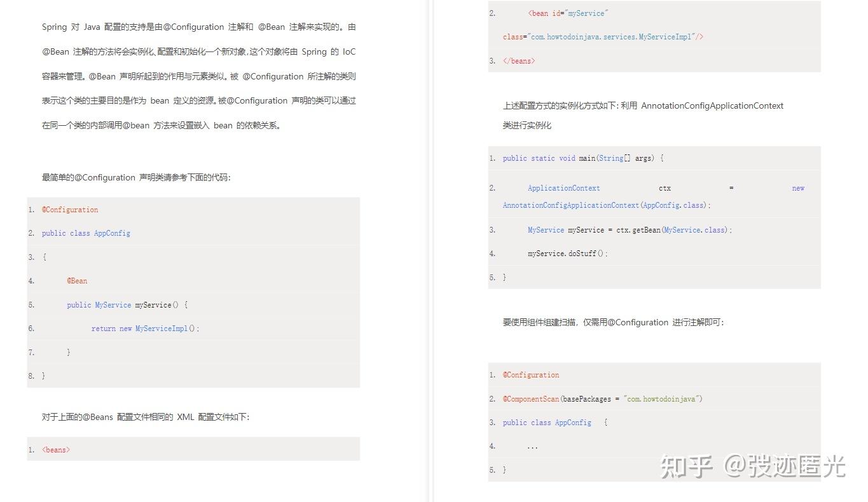The height and width of the screenshot is (502, 868).
Task: Click the @Configuration annotation in first code block
Action: point(70,210)
